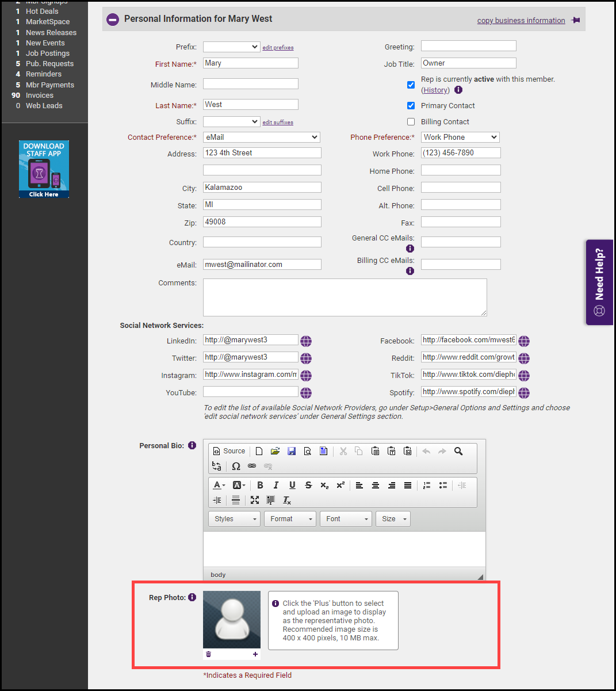The height and width of the screenshot is (691, 616).
Task: Open the Phone Preference dropdown
Action: click(460, 138)
